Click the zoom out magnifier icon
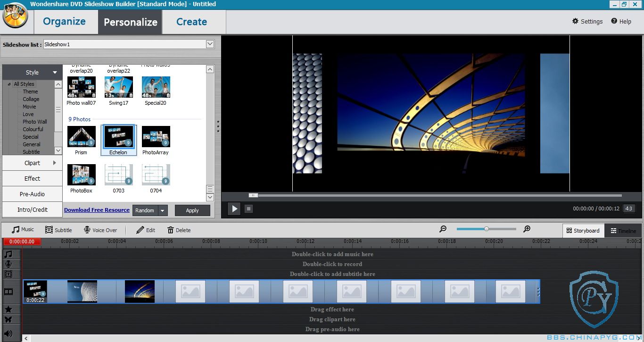644x342 pixels. pyautogui.click(x=443, y=229)
